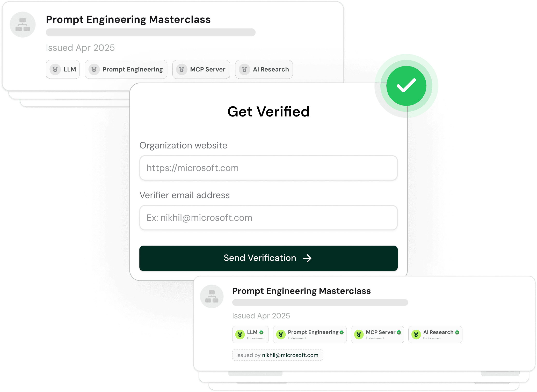Click the progress bar under Prompt Engineering Masterclass
This screenshot has width=537, height=392.
click(x=151, y=33)
